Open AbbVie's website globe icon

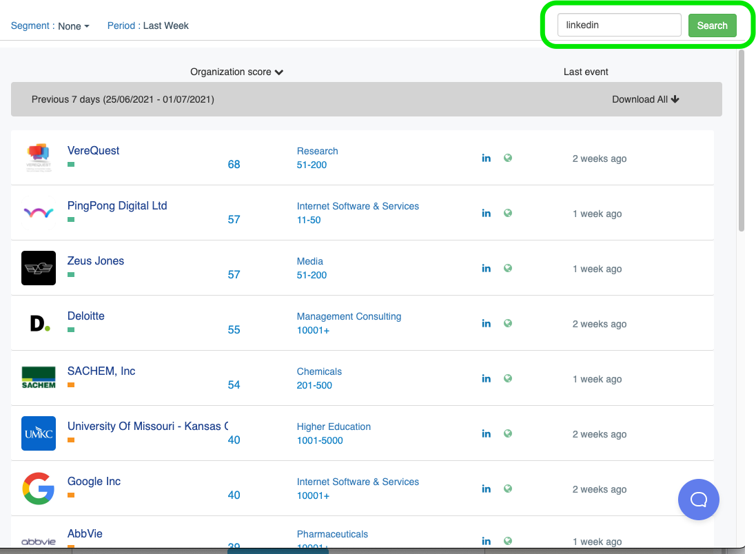tap(508, 541)
